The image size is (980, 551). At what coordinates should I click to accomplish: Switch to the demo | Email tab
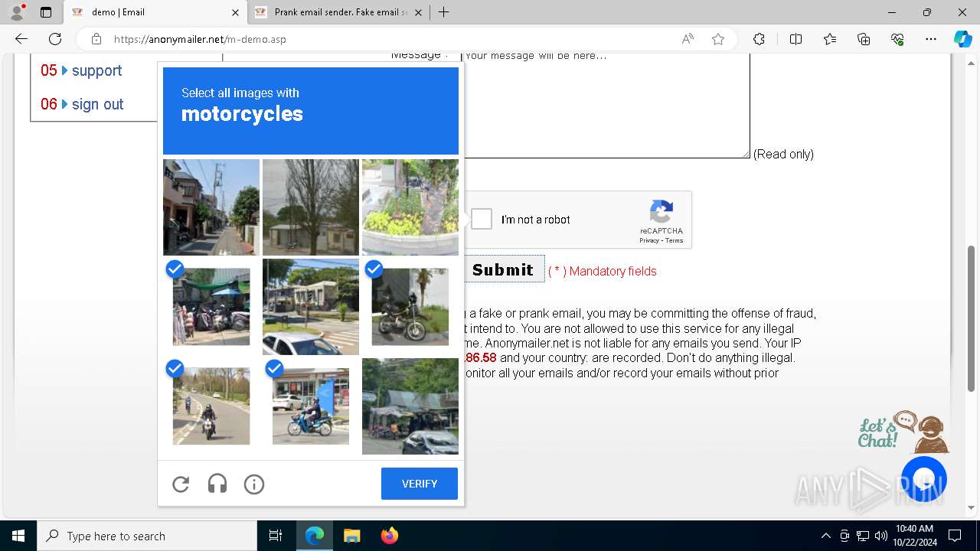(x=155, y=12)
